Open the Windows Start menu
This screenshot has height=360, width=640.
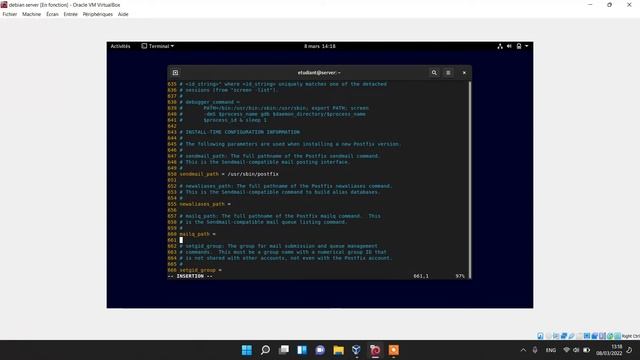click(x=247, y=350)
